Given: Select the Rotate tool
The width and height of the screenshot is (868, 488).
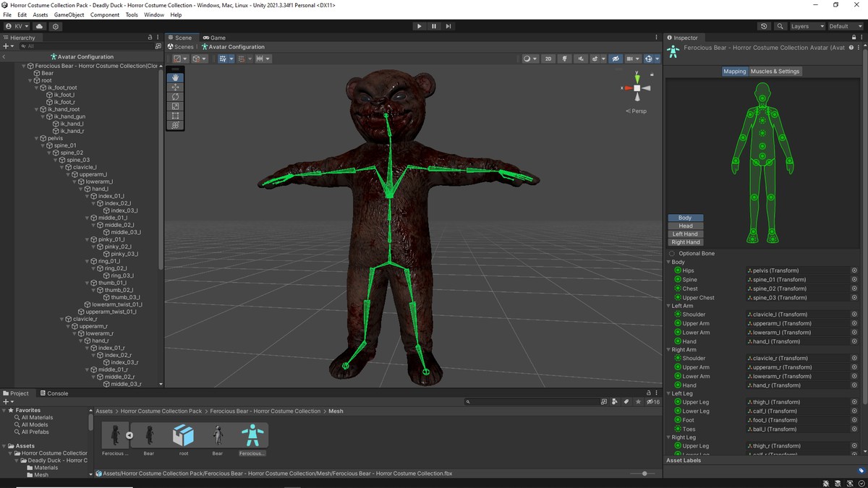Looking at the screenshot, I should (x=174, y=98).
